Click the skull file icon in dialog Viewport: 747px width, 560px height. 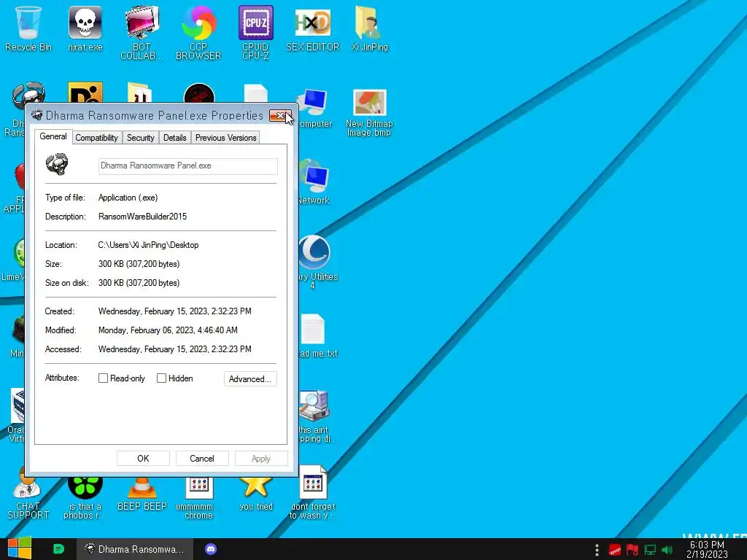click(x=57, y=164)
